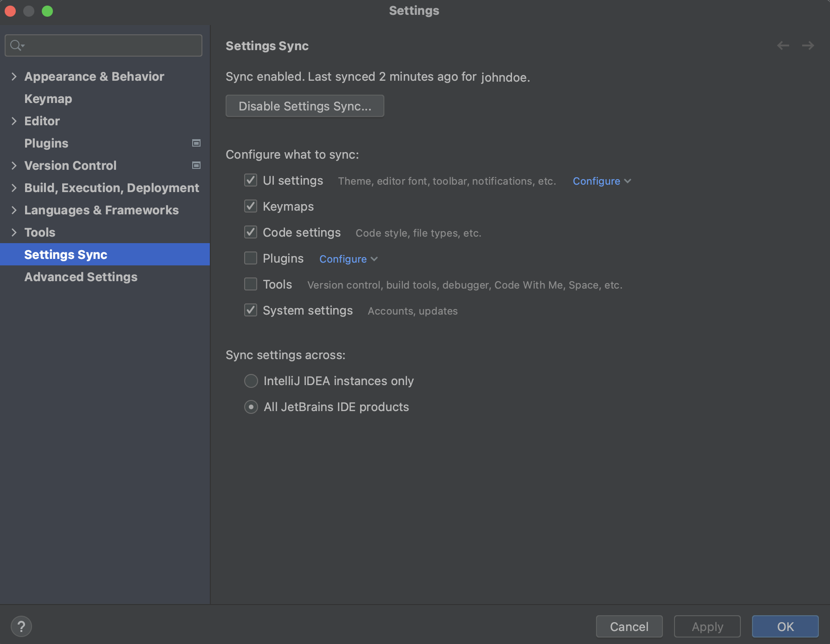Uncheck the UI settings checkbox

tap(250, 180)
